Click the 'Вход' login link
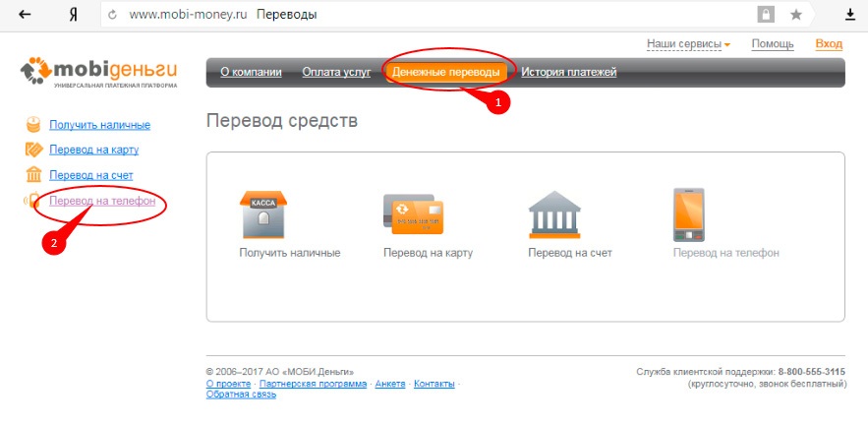This screenshot has width=868, height=425. click(x=829, y=44)
